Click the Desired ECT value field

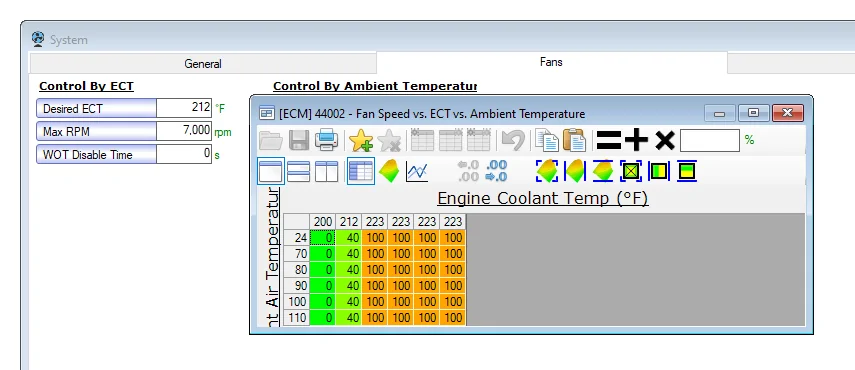(184, 108)
